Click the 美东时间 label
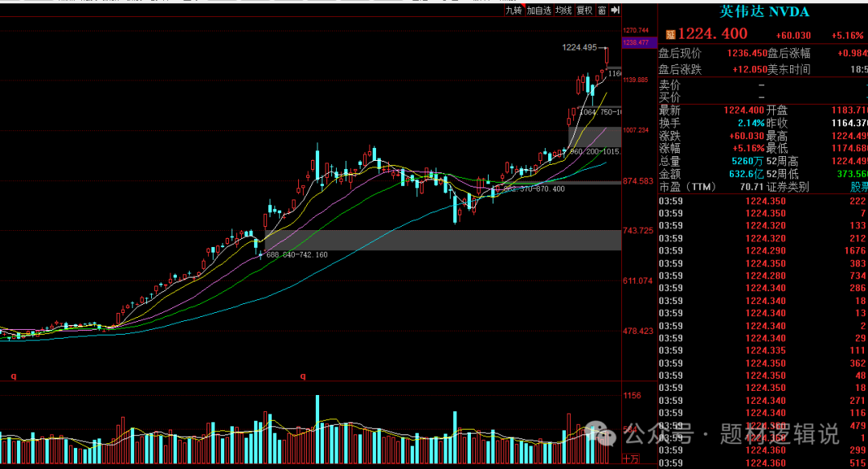The image size is (868, 469). [789, 70]
